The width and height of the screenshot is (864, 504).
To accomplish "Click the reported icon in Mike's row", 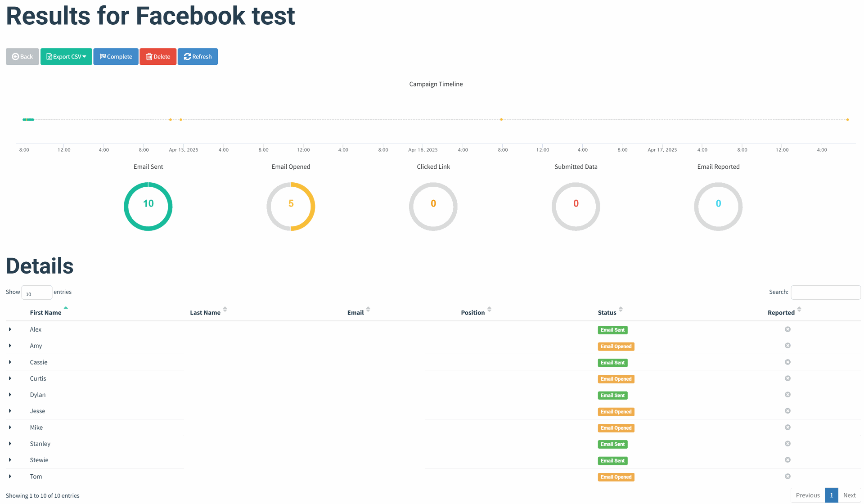I will tap(787, 427).
